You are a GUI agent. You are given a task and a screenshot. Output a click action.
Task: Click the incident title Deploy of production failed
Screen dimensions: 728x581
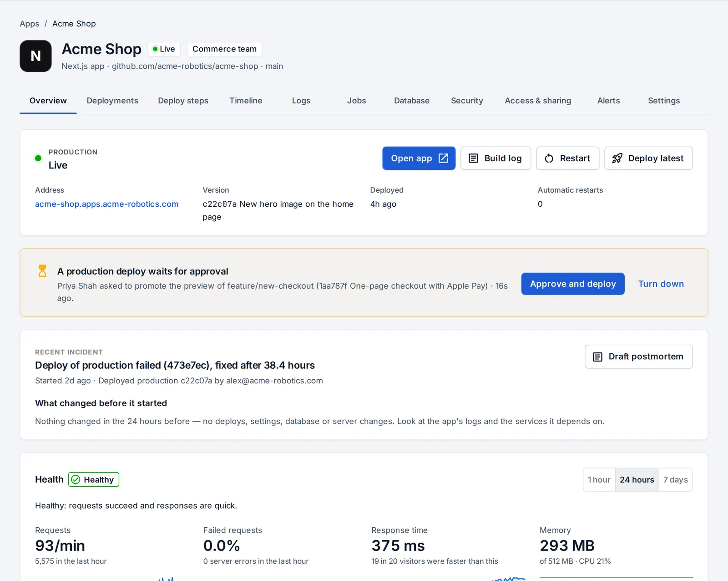175,365
